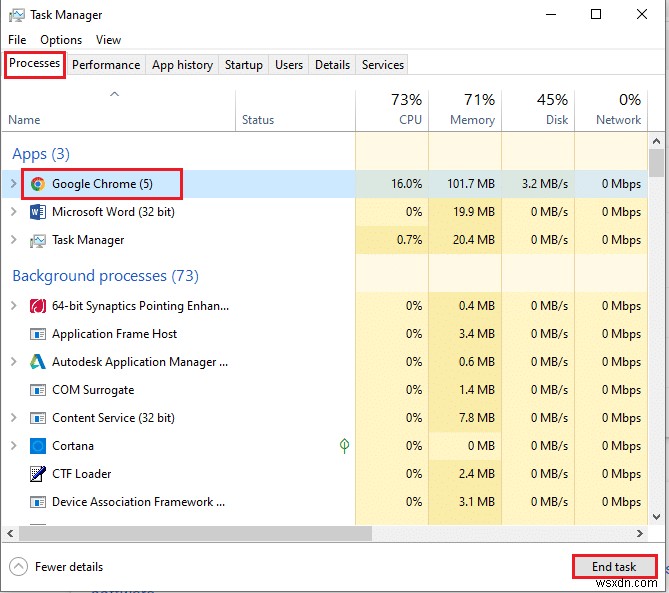This screenshot has width=669, height=593.
Task: Expand the Microsoft Word process group
Action: pyautogui.click(x=13, y=212)
